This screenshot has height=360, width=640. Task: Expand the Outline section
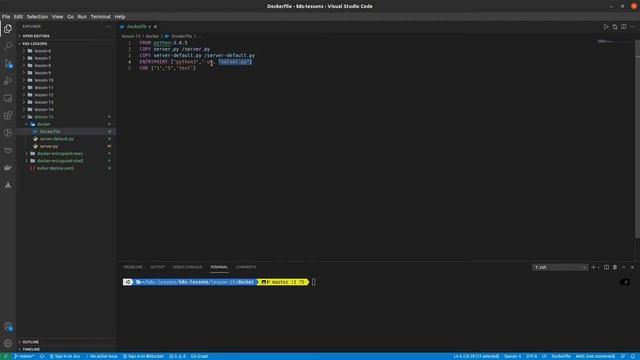tap(31, 342)
